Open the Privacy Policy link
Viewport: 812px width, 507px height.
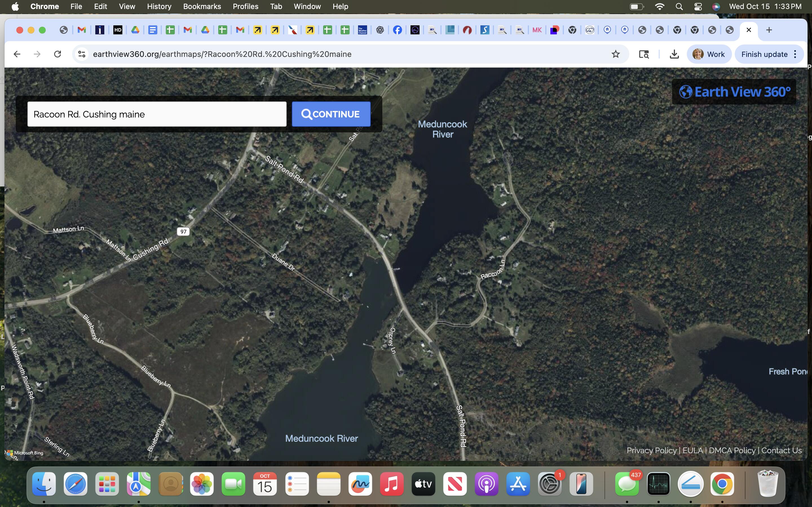(651, 450)
